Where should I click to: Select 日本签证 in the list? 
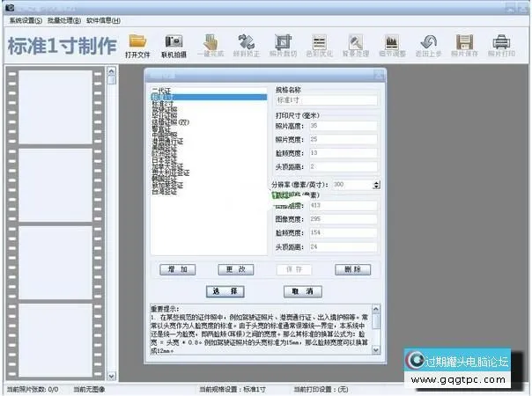(x=209, y=160)
